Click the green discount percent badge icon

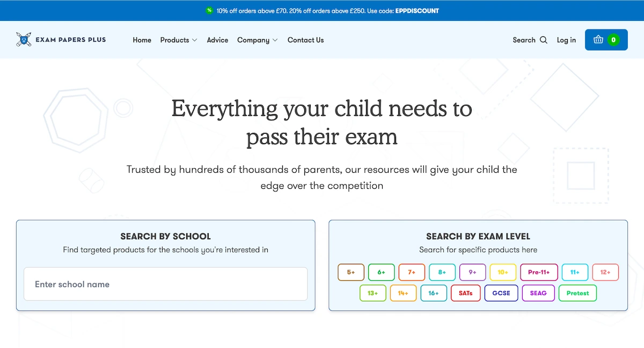click(209, 11)
